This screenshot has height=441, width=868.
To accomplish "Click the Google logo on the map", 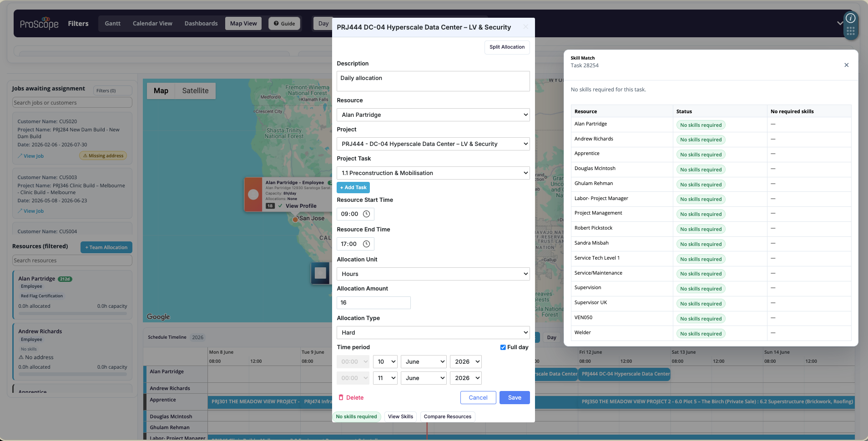I will (158, 316).
